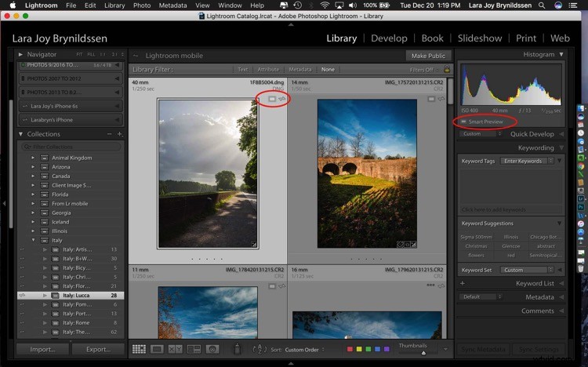Click the Sync Metadata button
The width and height of the screenshot is (588, 367).
(x=483, y=350)
